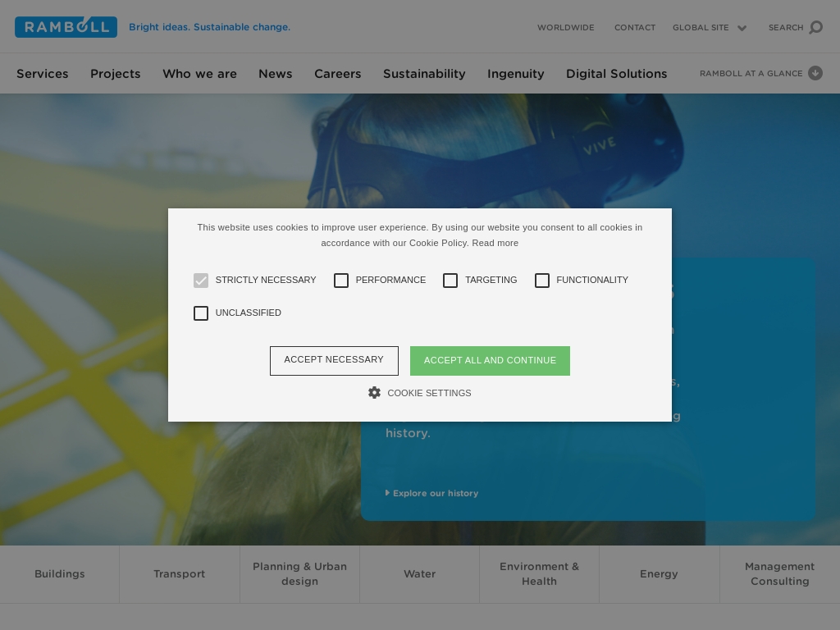Open the Sustainability menu item
This screenshot has height=630, width=840.
coord(424,74)
